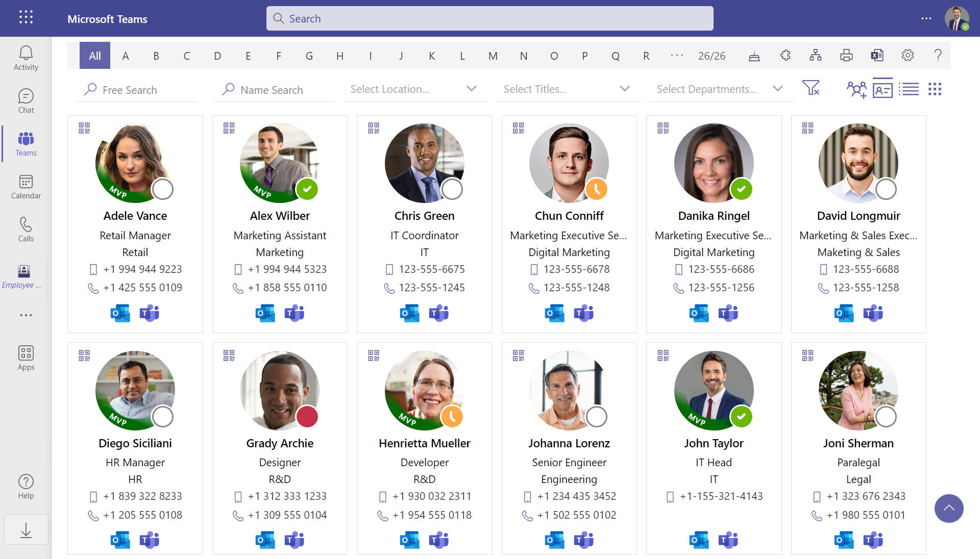This screenshot has height=559, width=980.
Task: Expand the Select Titles dropdown
Action: click(625, 89)
